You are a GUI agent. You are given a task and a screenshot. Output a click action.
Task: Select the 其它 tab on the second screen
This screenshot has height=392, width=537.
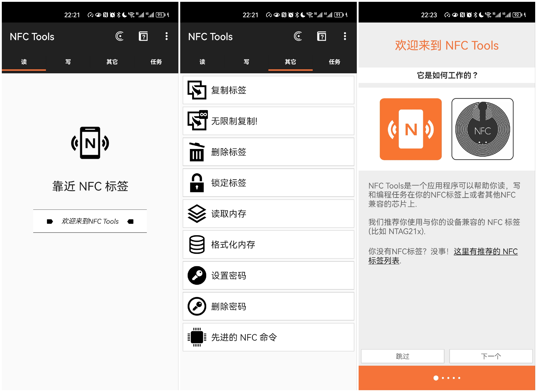290,62
